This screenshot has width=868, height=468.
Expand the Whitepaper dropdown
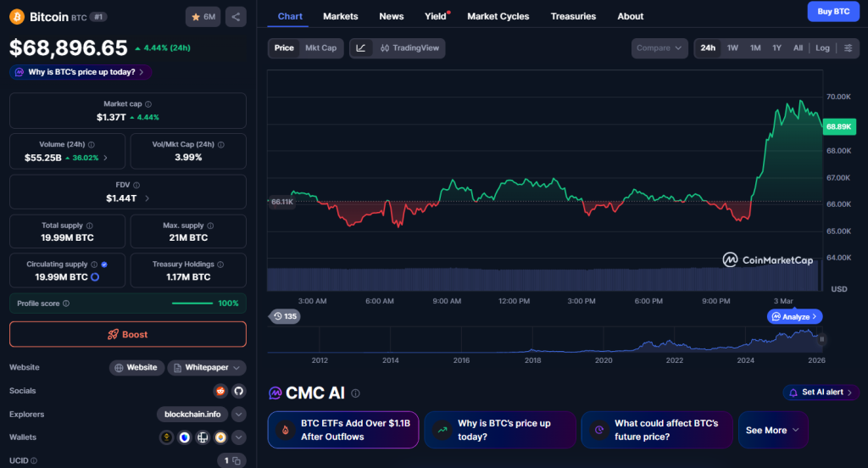207,367
